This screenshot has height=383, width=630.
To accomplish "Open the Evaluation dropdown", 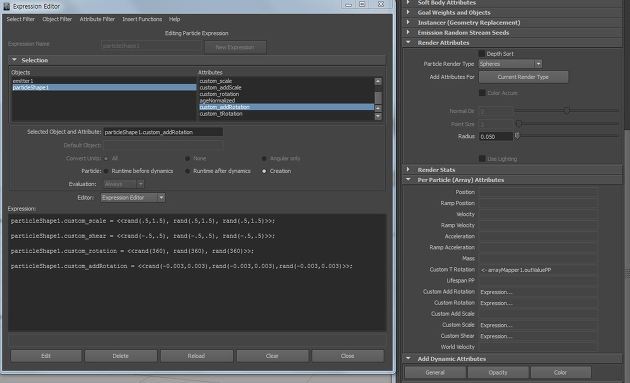I will click(x=124, y=184).
